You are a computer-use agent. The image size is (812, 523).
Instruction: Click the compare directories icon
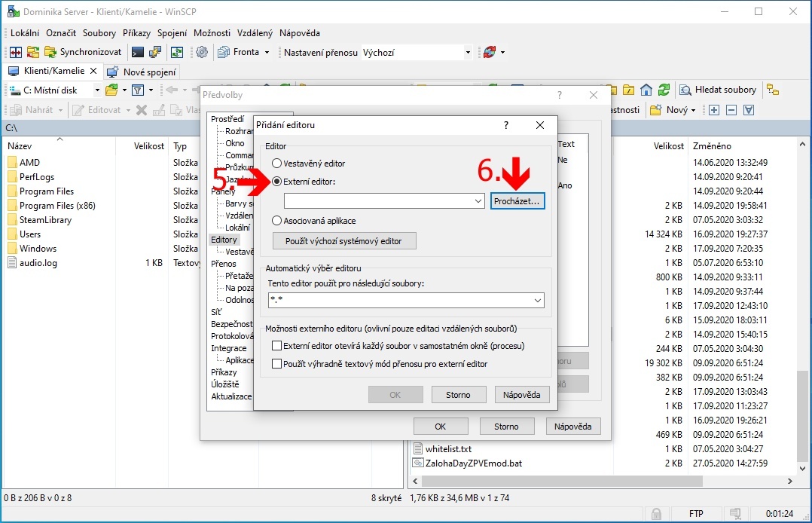(x=15, y=52)
